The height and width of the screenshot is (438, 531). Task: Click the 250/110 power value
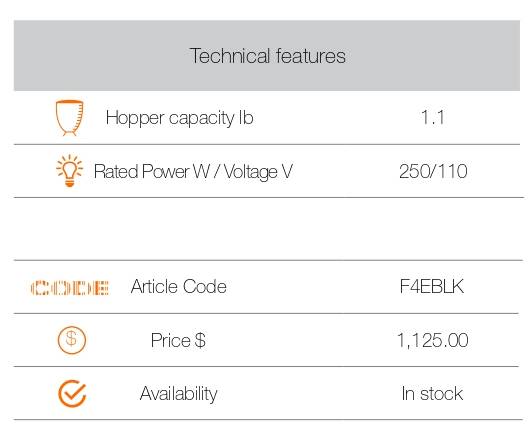pos(433,171)
